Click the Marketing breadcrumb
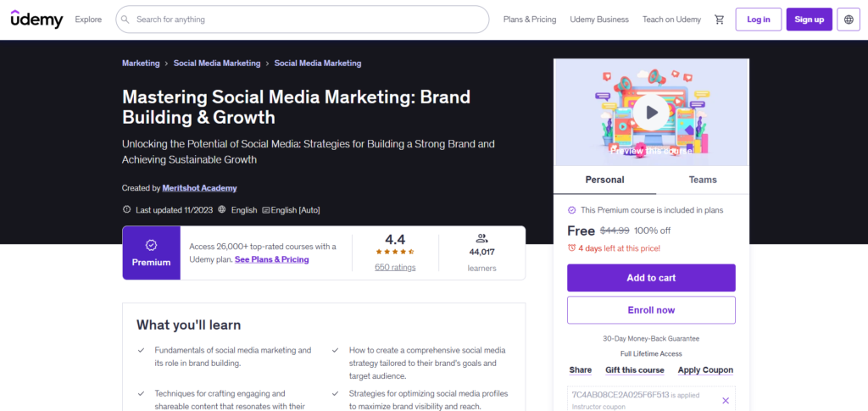This screenshot has height=411, width=868. tap(141, 63)
